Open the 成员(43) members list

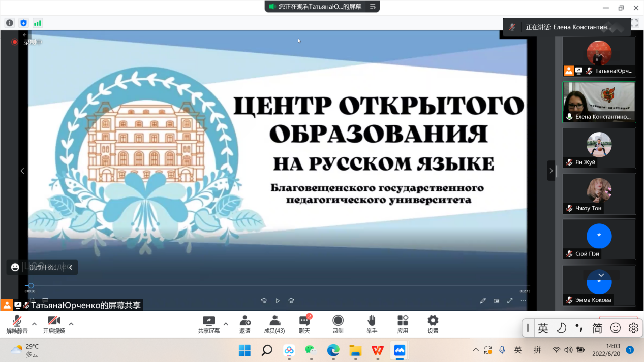274,324
